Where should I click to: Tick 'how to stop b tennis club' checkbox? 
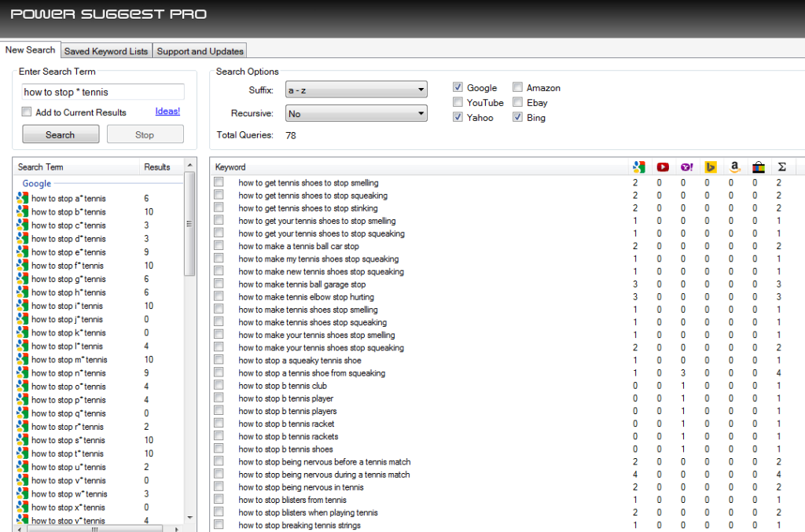(219, 385)
